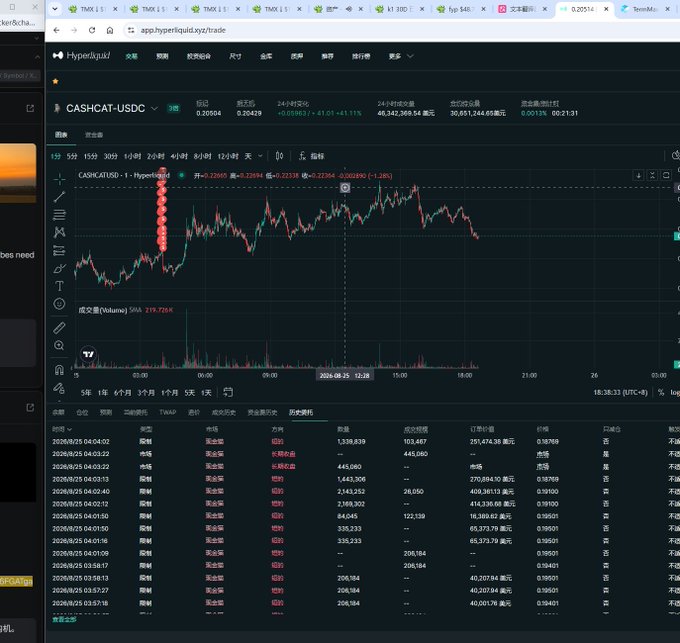Select the trend line drawing tool
The image size is (680, 643).
(59, 196)
